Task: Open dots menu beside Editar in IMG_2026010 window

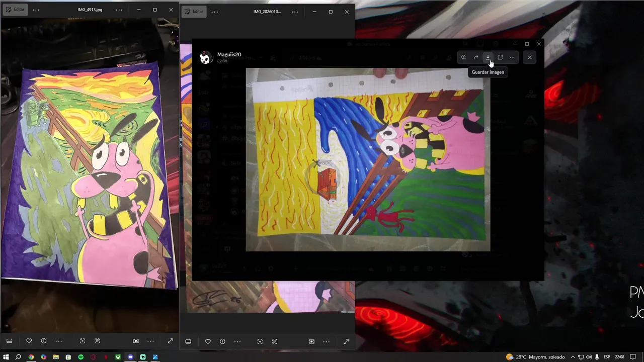Action: [x=215, y=12]
